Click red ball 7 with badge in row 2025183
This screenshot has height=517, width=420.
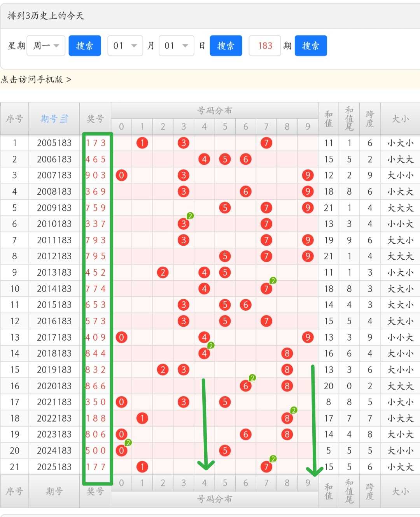(266, 467)
